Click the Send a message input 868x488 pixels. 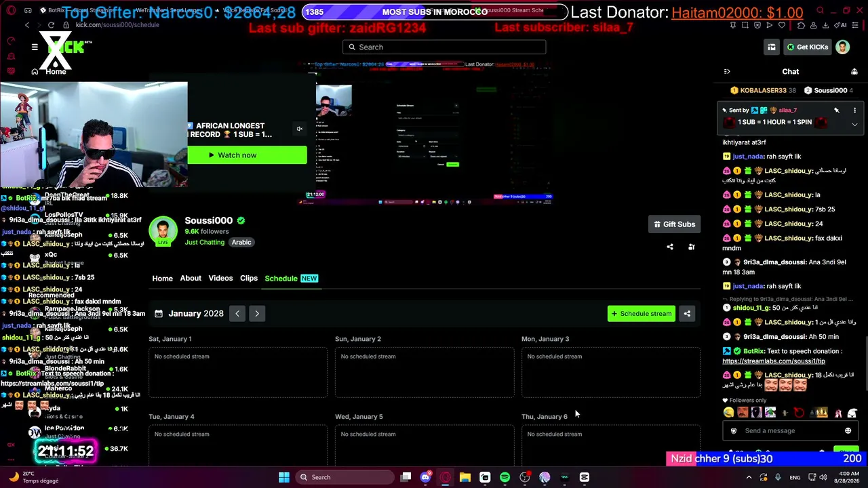coord(791,430)
